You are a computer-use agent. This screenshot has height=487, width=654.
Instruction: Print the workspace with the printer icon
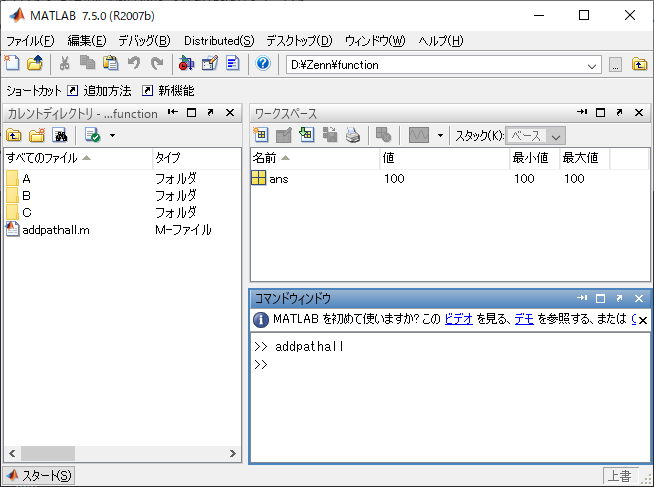353,135
